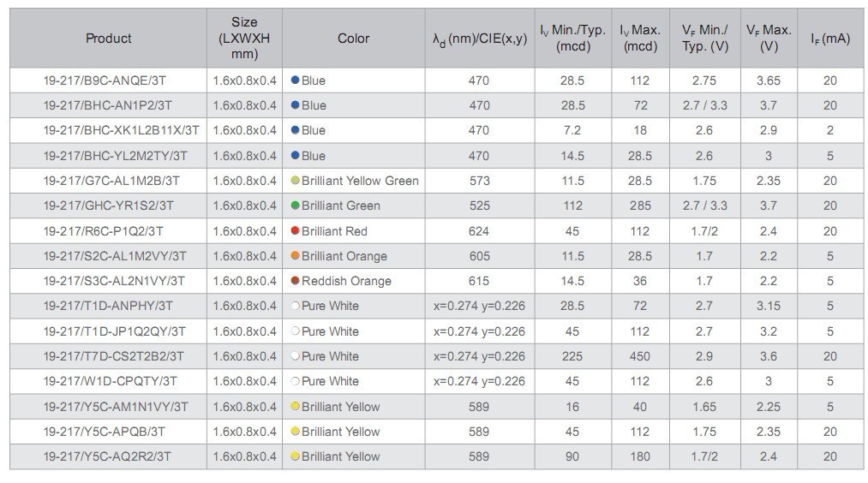This screenshot has width=868, height=483.
Task: Open product 19-217/R6C-P1Q2/3T
Action: point(103,231)
